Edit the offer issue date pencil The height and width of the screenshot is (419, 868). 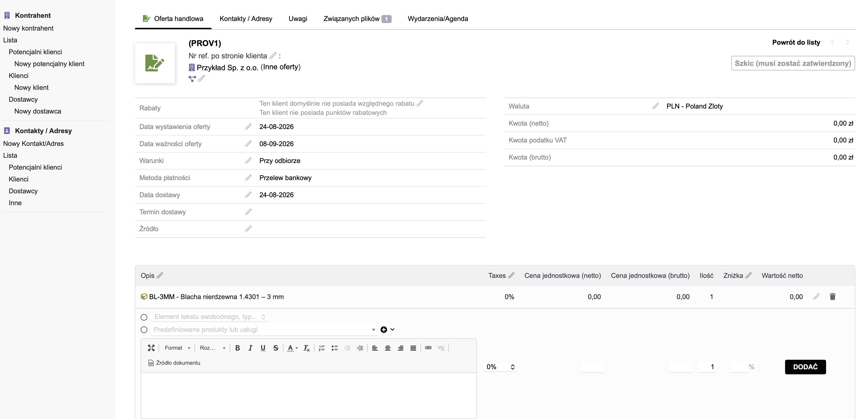pos(248,127)
